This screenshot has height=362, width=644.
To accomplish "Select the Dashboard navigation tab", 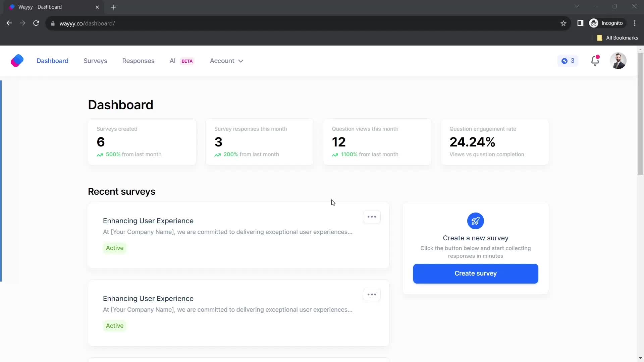I will tap(53, 61).
